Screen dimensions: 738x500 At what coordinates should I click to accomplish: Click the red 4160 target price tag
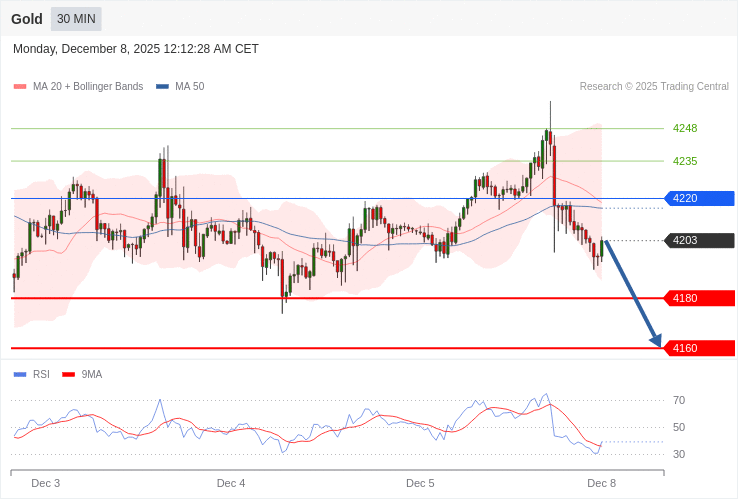coord(699,348)
